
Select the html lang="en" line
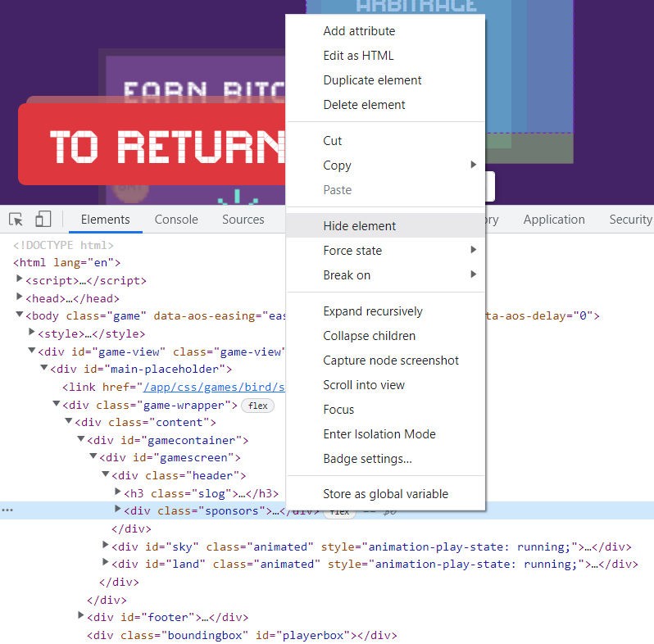point(66,263)
